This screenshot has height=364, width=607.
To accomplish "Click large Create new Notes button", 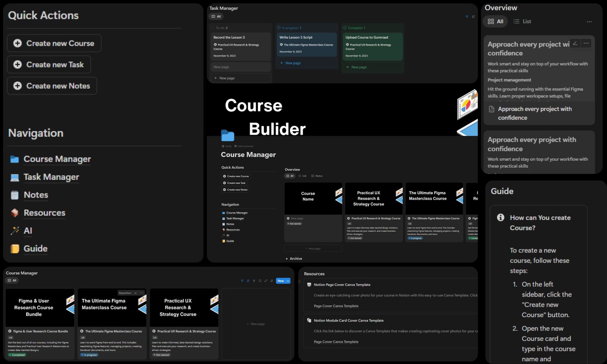I will click(52, 86).
